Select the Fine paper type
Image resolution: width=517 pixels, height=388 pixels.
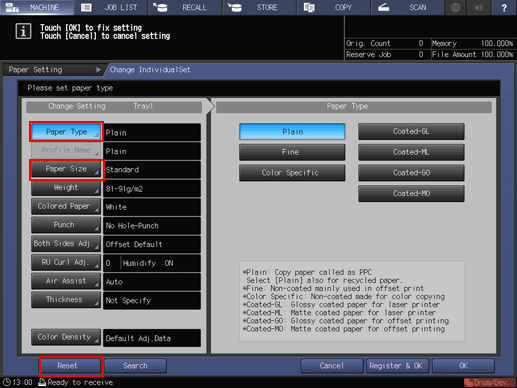point(292,152)
